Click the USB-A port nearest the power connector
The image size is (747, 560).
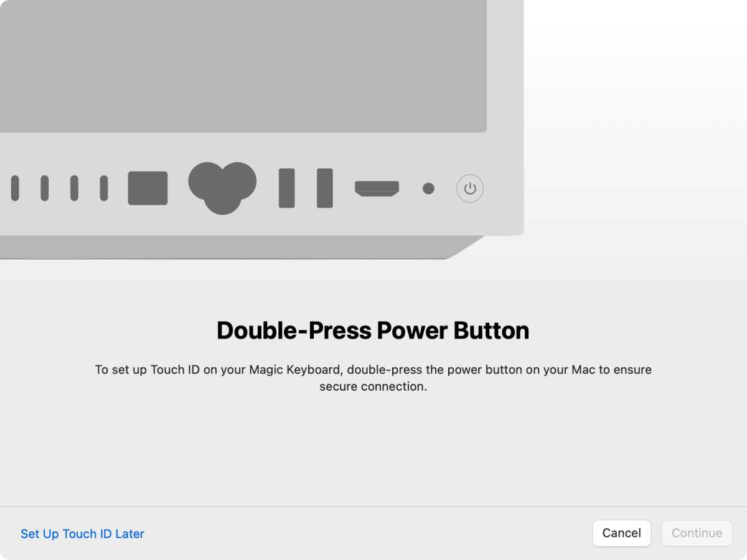coord(286,188)
